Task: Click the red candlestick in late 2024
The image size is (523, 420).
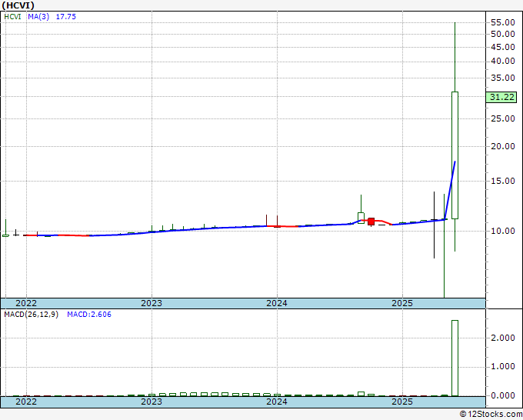Action: click(371, 222)
